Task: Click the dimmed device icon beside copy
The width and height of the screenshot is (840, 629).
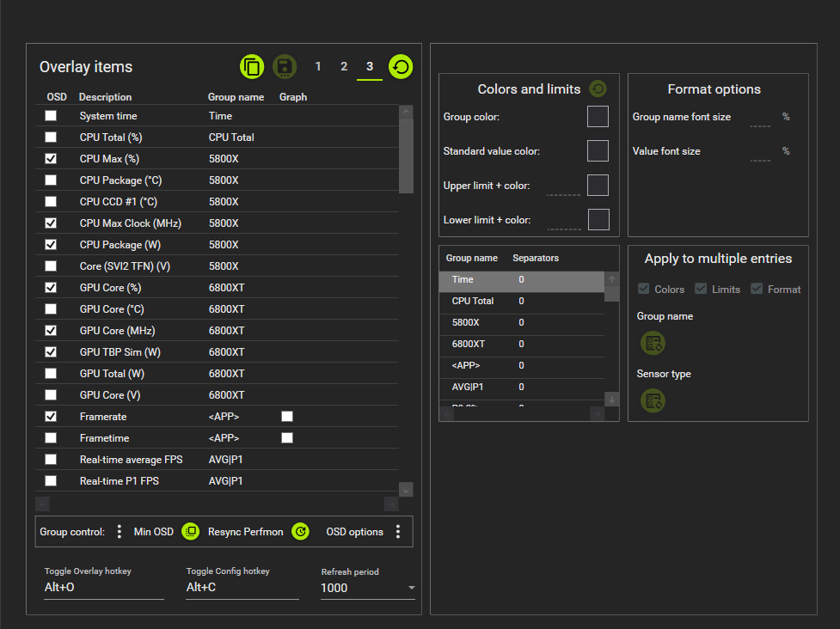Action: pyautogui.click(x=285, y=67)
